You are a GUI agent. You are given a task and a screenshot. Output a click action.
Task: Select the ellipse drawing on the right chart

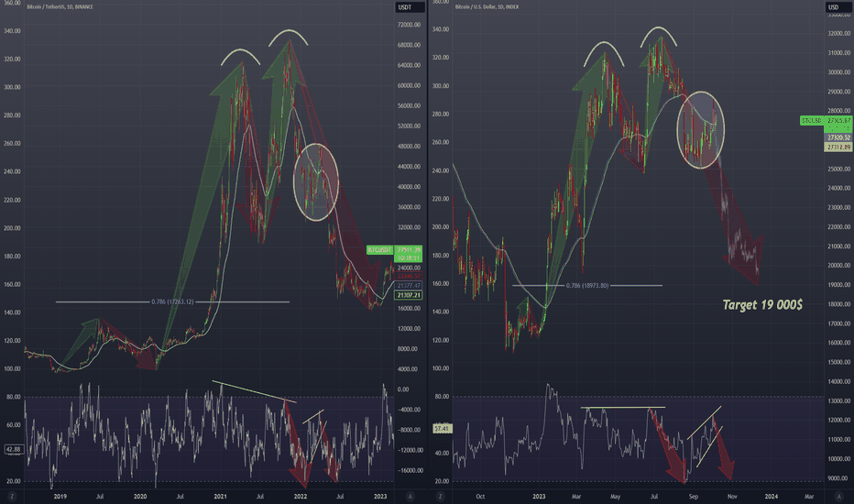(x=702, y=129)
